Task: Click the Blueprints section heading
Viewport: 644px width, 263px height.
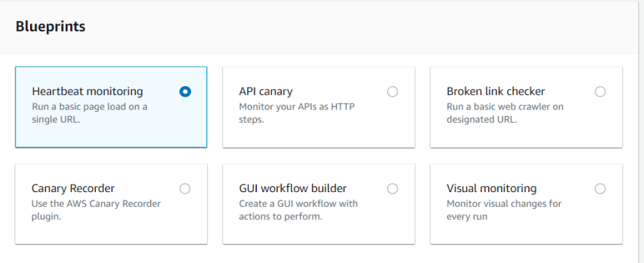Action: (x=50, y=27)
